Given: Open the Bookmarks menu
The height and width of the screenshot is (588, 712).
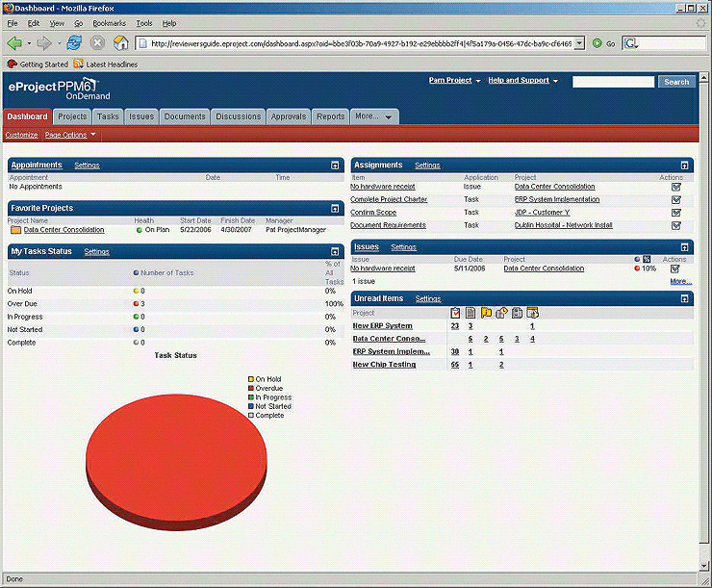Looking at the screenshot, I should tap(109, 23).
